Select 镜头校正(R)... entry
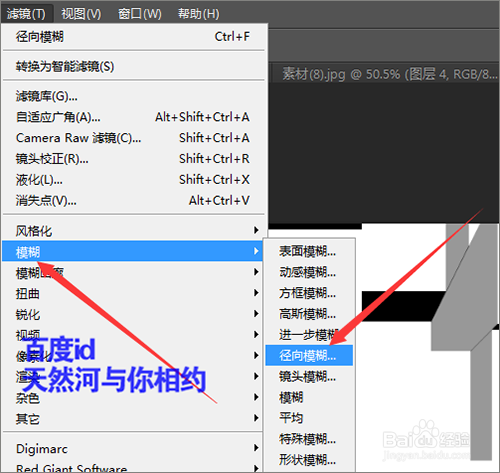The width and height of the screenshot is (500, 473). (x=133, y=159)
